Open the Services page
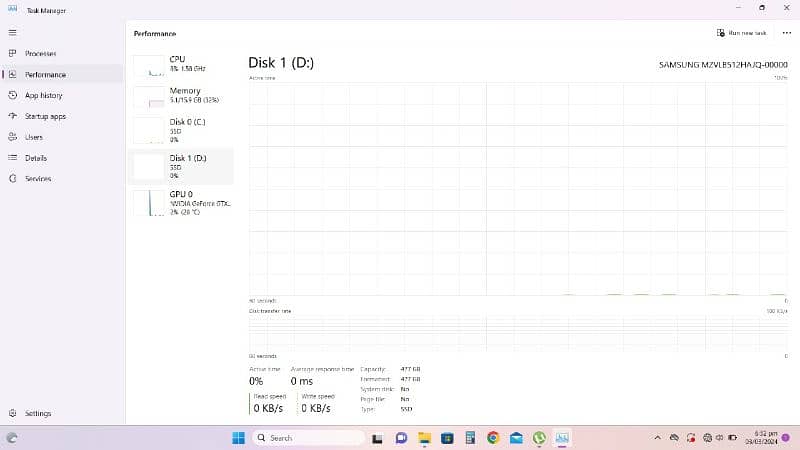 38,179
